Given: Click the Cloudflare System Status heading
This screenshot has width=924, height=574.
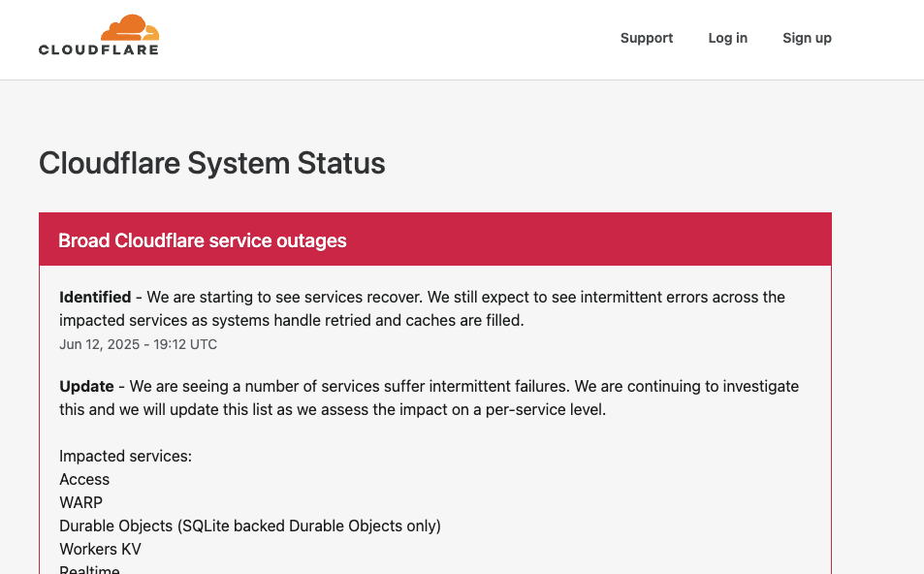Looking at the screenshot, I should coord(211,163).
